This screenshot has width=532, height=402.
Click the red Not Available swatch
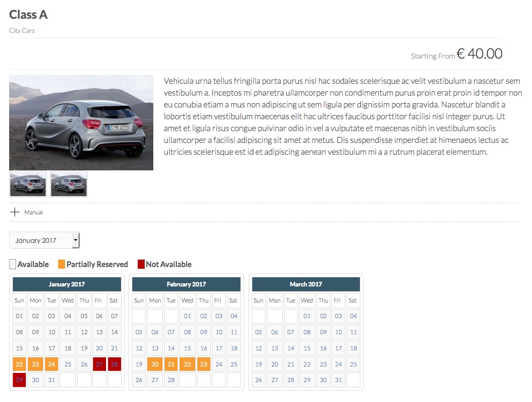[141, 264]
